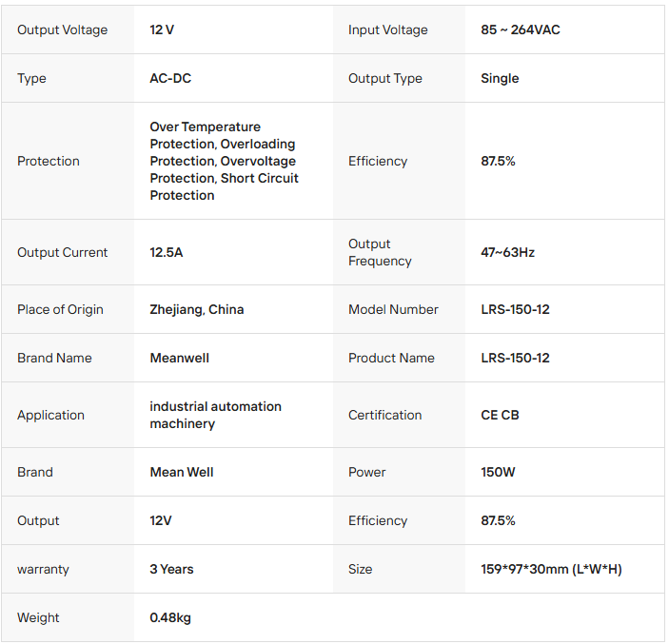Click the Certification label cell
This screenshot has height=644, width=669.
tap(384, 415)
